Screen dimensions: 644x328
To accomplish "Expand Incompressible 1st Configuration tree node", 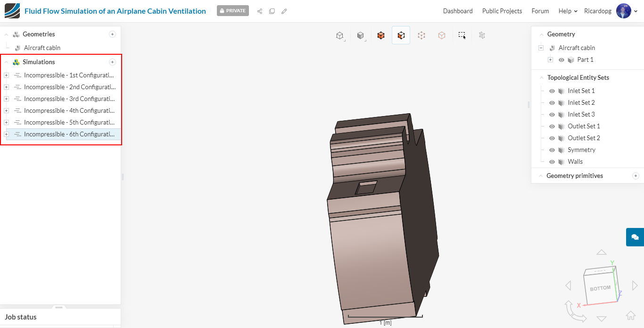I will [6, 76].
